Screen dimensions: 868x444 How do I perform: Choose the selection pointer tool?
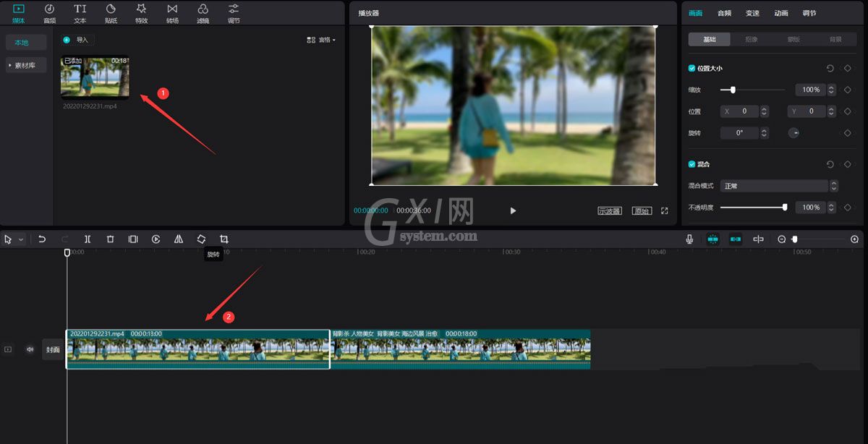(8, 239)
